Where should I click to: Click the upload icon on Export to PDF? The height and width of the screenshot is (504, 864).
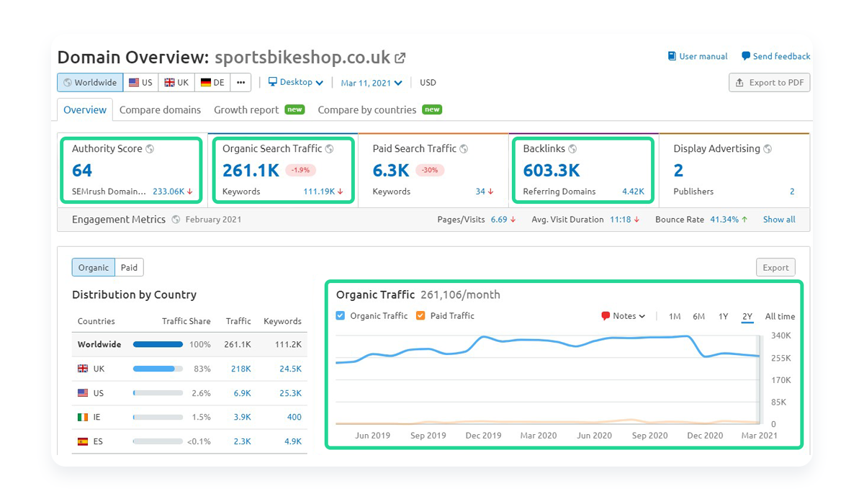tap(739, 83)
